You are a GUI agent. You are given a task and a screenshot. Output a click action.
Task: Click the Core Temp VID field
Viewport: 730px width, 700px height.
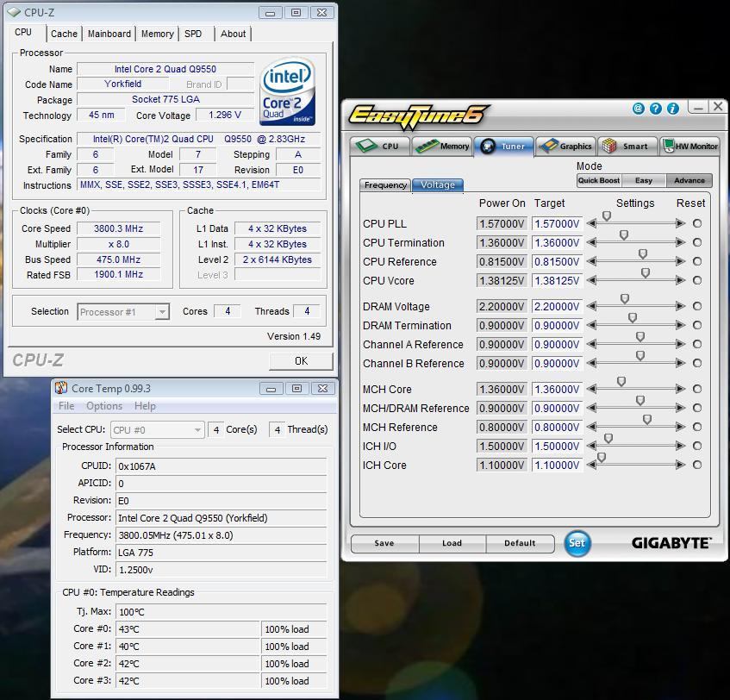coord(221,570)
